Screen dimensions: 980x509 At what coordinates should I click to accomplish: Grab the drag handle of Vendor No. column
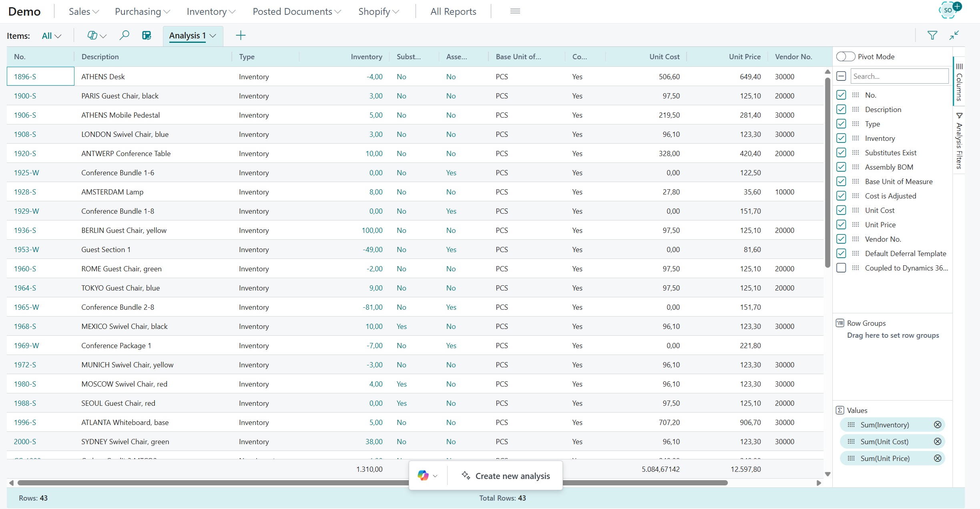click(855, 239)
